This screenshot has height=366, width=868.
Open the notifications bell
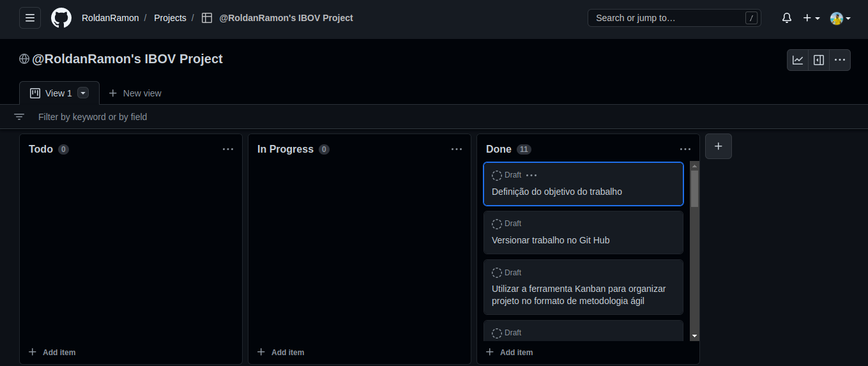pyautogui.click(x=787, y=18)
